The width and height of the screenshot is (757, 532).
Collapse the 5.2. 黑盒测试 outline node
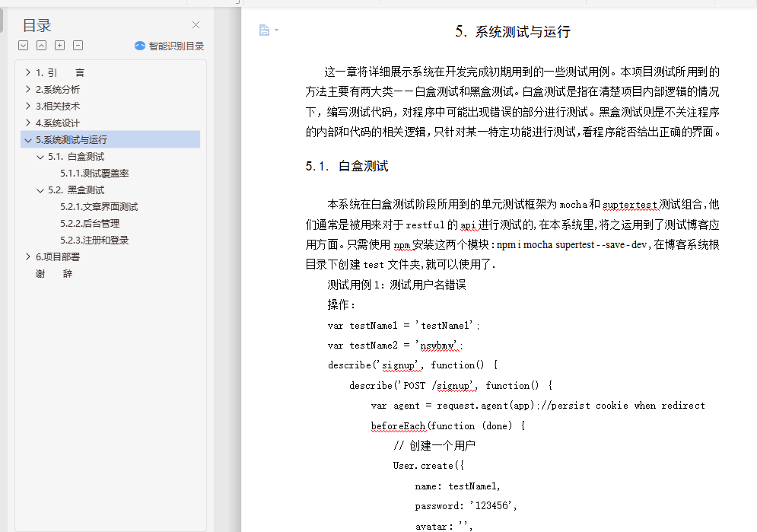40,190
